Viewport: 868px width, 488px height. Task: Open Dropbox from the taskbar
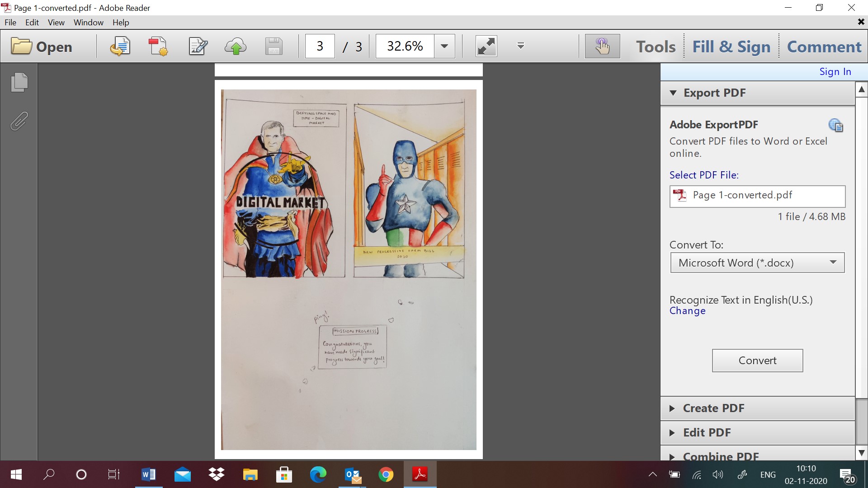(217, 474)
